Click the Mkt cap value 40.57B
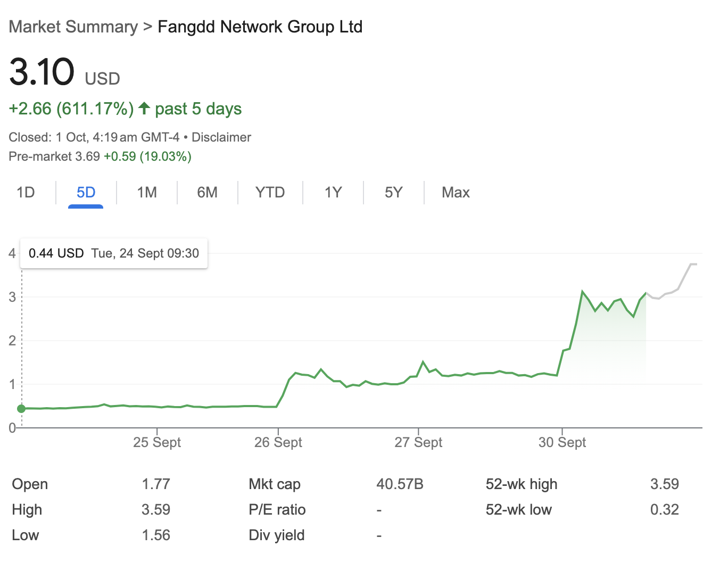The image size is (728, 562). click(400, 484)
